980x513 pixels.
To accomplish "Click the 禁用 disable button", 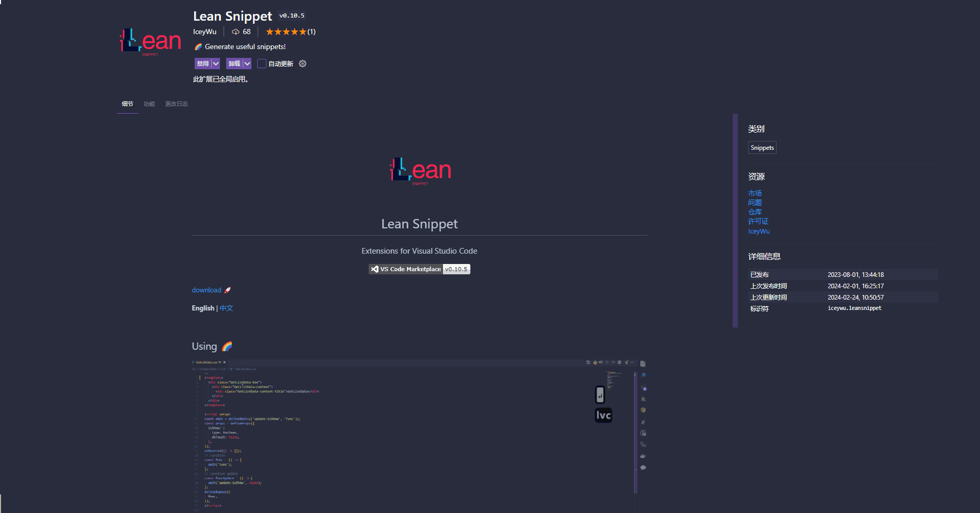I will 203,64.
